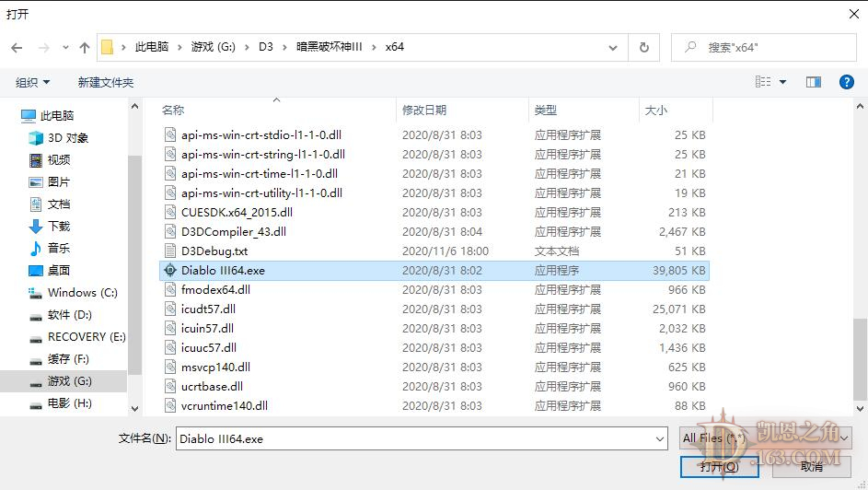Select icuin57.dll file
This screenshot has width=868, height=490.
click(434, 329)
